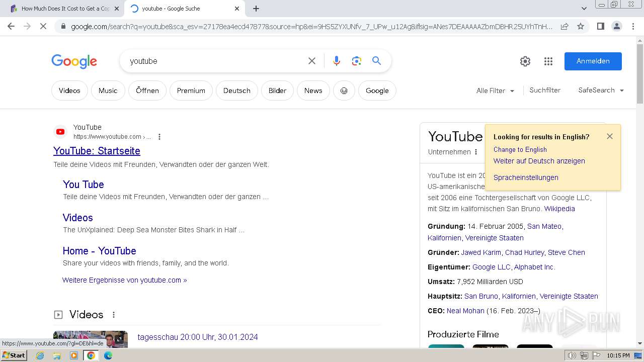The width and height of the screenshot is (644, 362).
Task: Open the YouTube: Startseite result
Action: pos(97,151)
